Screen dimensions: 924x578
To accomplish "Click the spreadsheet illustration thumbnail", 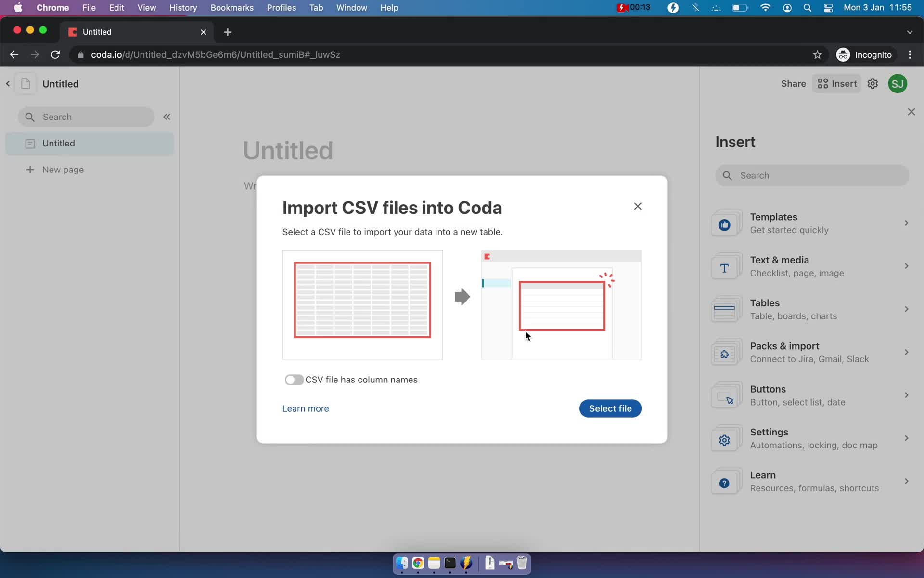I will (x=362, y=305).
